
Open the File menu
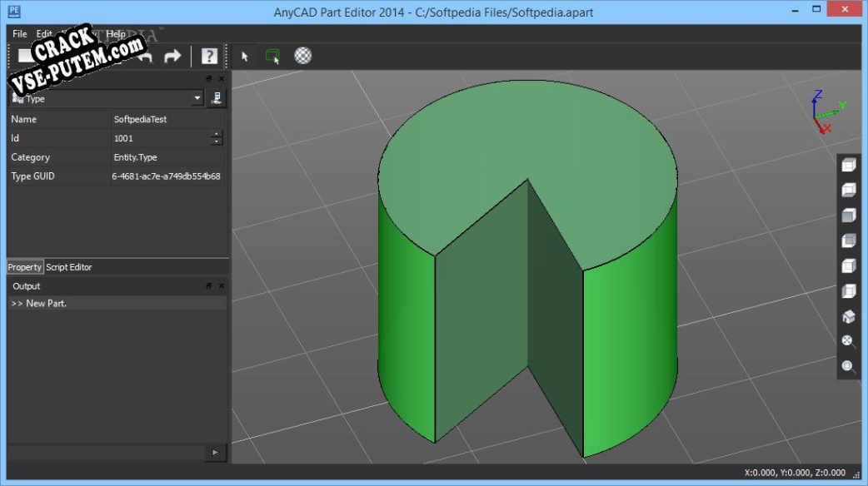click(x=20, y=34)
